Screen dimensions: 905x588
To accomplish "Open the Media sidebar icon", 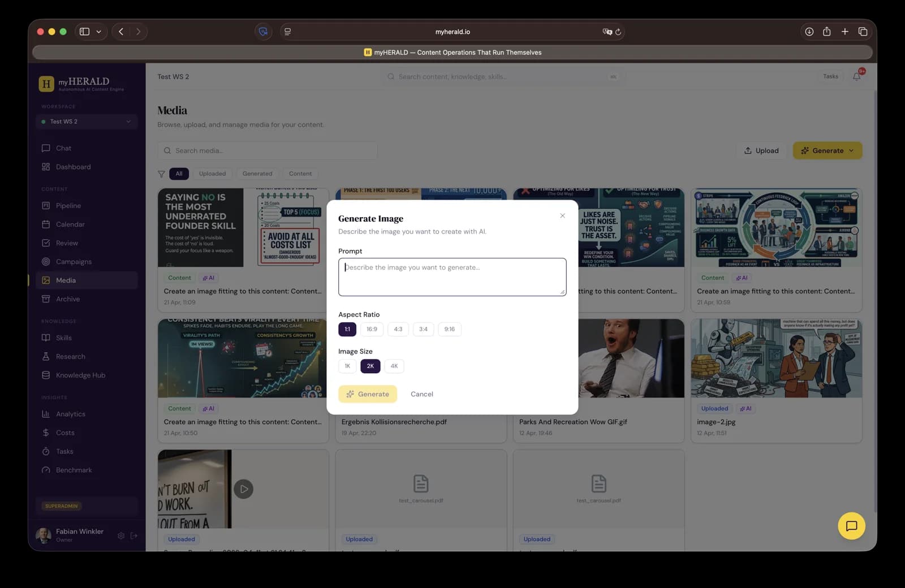I will point(46,280).
